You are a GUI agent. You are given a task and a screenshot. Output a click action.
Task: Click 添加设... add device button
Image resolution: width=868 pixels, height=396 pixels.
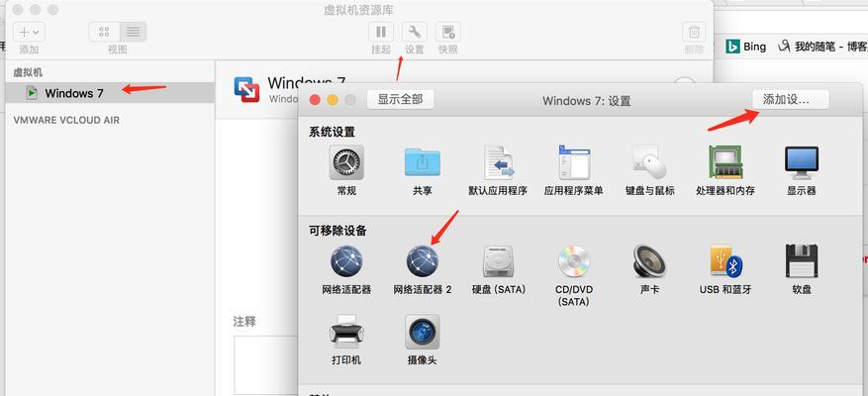(790, 99)
